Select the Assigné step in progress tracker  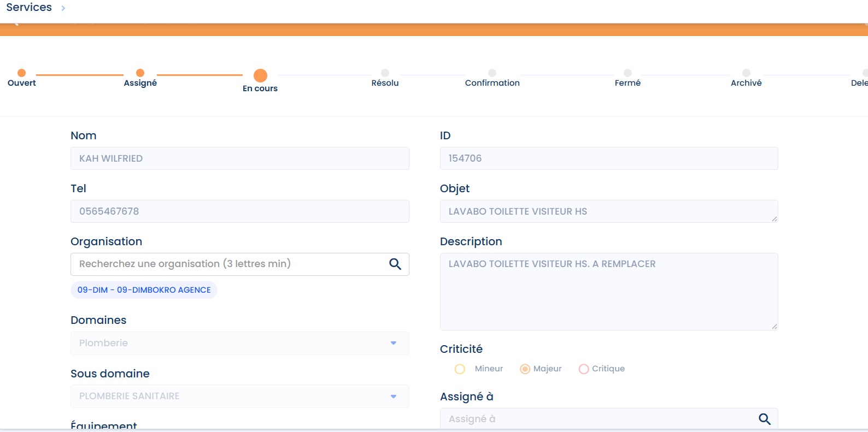[140, 73]
